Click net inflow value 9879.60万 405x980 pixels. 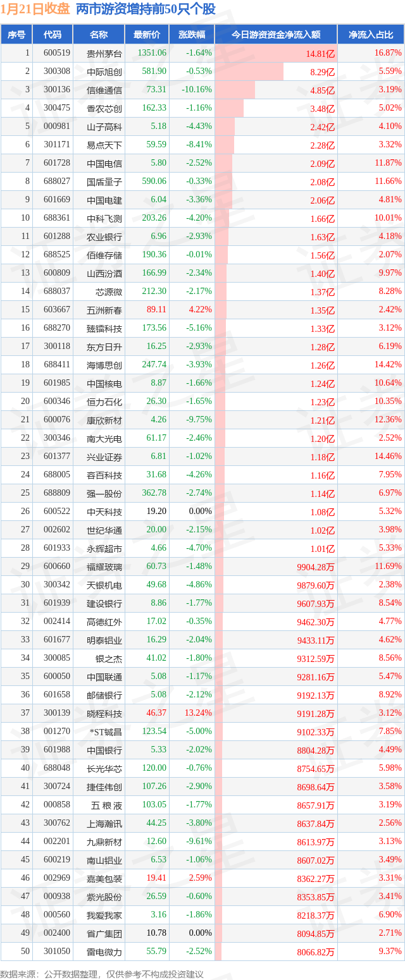pos(316,585)
